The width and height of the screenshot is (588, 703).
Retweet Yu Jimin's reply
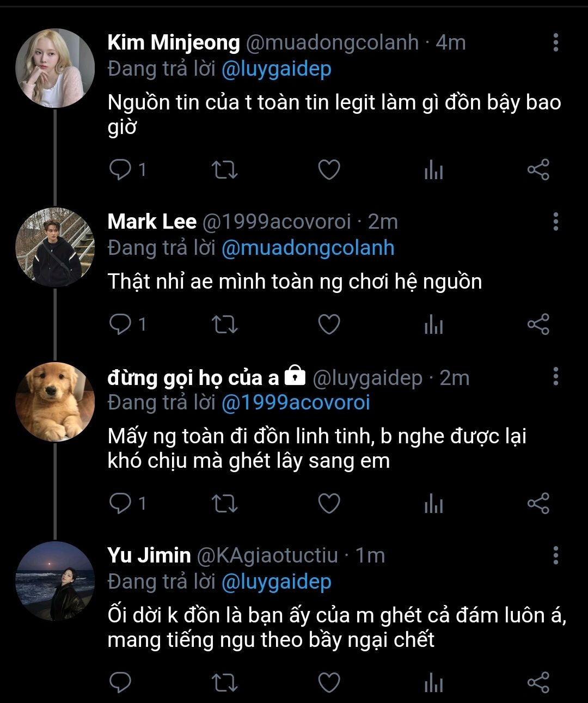click(x=224, y=682)
